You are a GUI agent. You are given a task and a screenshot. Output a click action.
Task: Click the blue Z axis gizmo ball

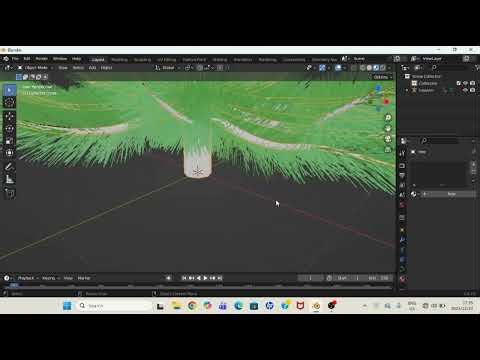tap(378, 88)
